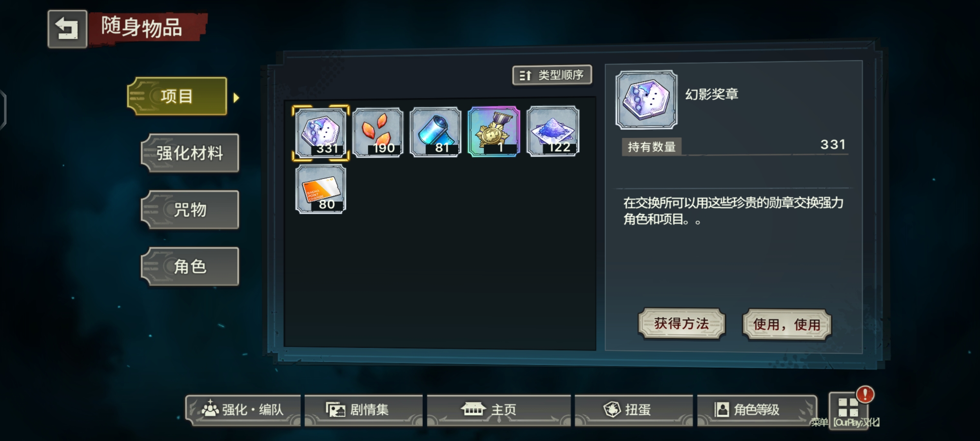Open the 扭蛋 gacha menu
This screenshot has height=441, width=980.
coord(634,410)
